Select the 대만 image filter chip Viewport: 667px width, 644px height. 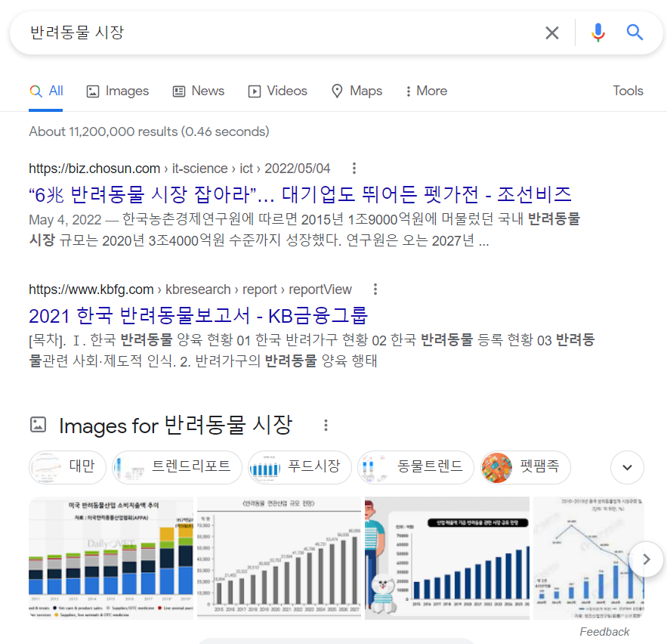coord(67,467)
